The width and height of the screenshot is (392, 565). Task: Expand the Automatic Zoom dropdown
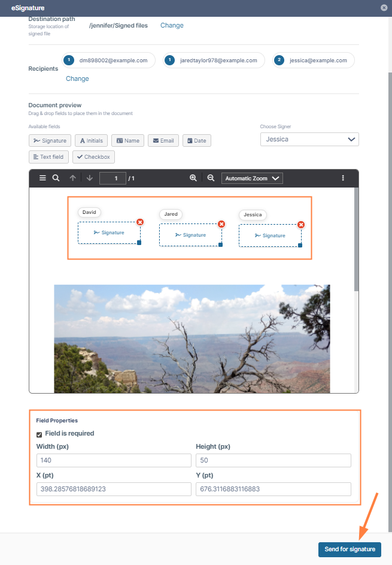[x=252, y=179]
